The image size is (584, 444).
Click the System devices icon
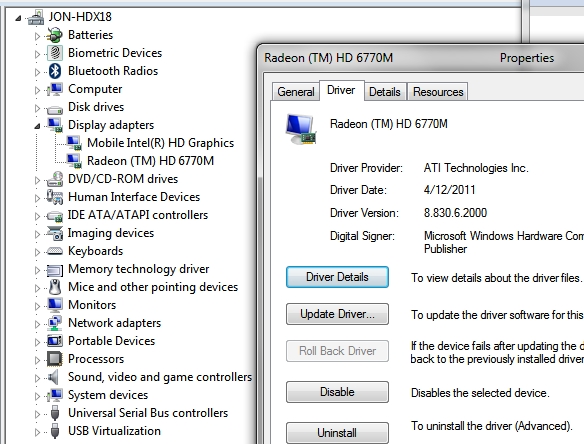coord(55,395)
